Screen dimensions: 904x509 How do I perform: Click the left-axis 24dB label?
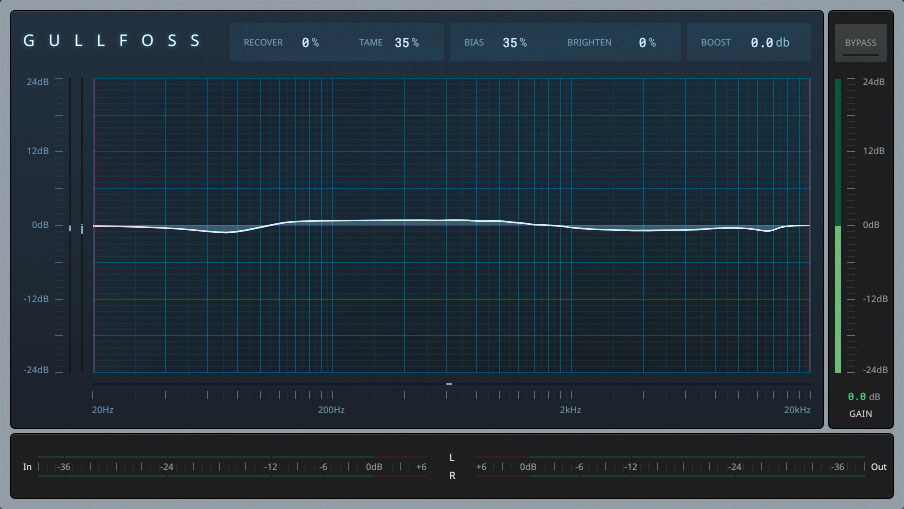click(37, 82)
